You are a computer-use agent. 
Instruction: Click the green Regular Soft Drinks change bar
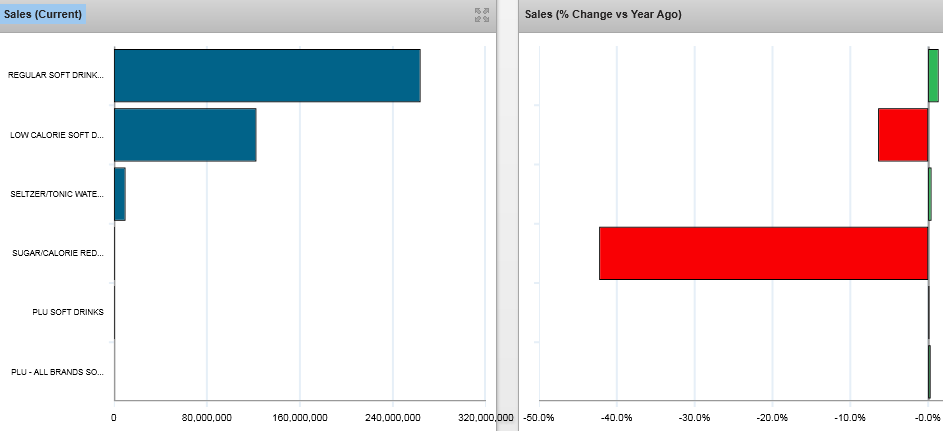coord(933,75)
